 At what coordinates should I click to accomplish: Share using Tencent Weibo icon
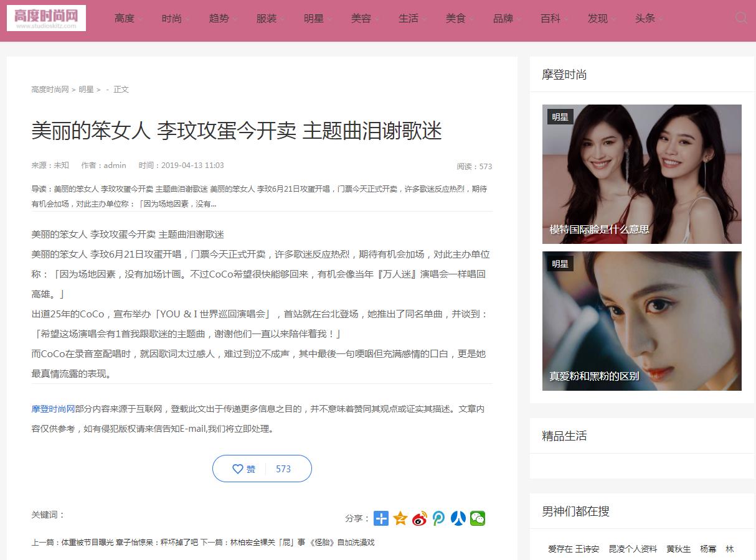[x=439, y=518]
